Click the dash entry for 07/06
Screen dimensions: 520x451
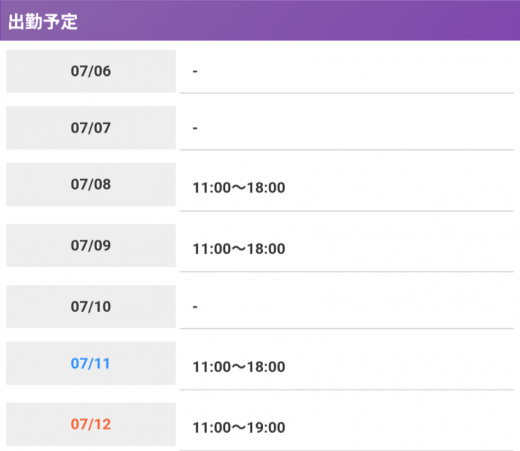(x=195, y=71)
